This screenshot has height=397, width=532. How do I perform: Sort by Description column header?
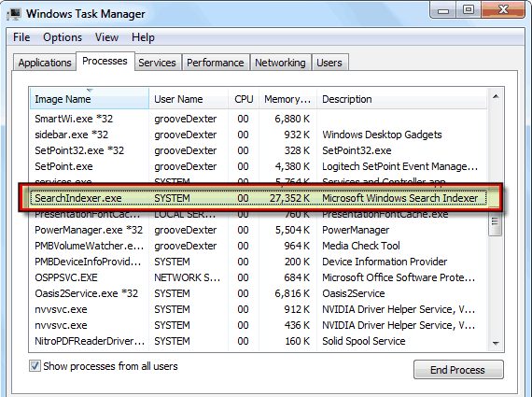(x=401, y=99)
